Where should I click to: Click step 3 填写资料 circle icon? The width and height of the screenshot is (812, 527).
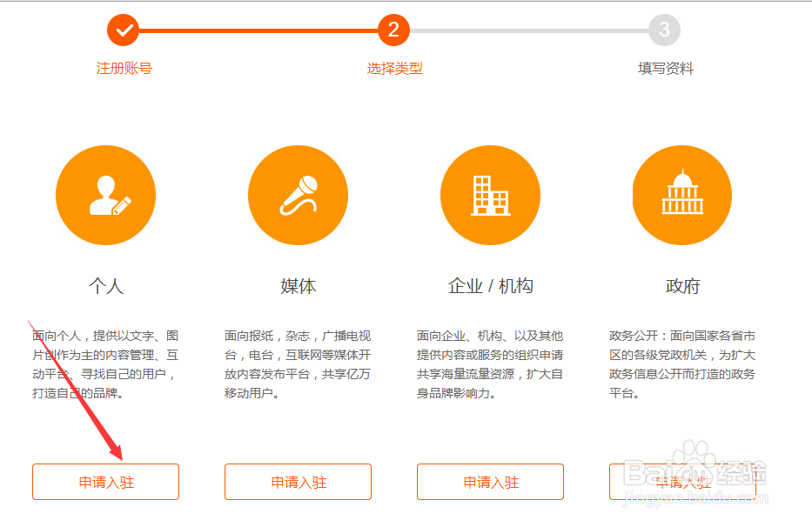click(664, 30)
